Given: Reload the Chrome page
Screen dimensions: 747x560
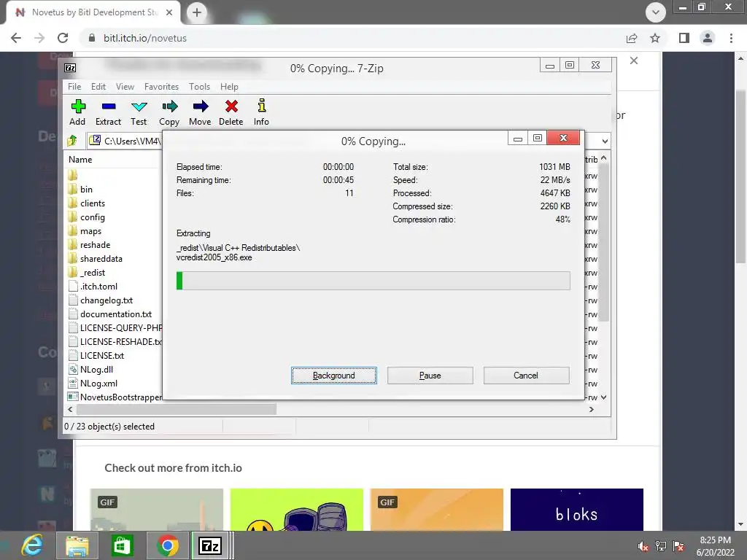Looking at the screenshot, I should [x=63, y=38].
